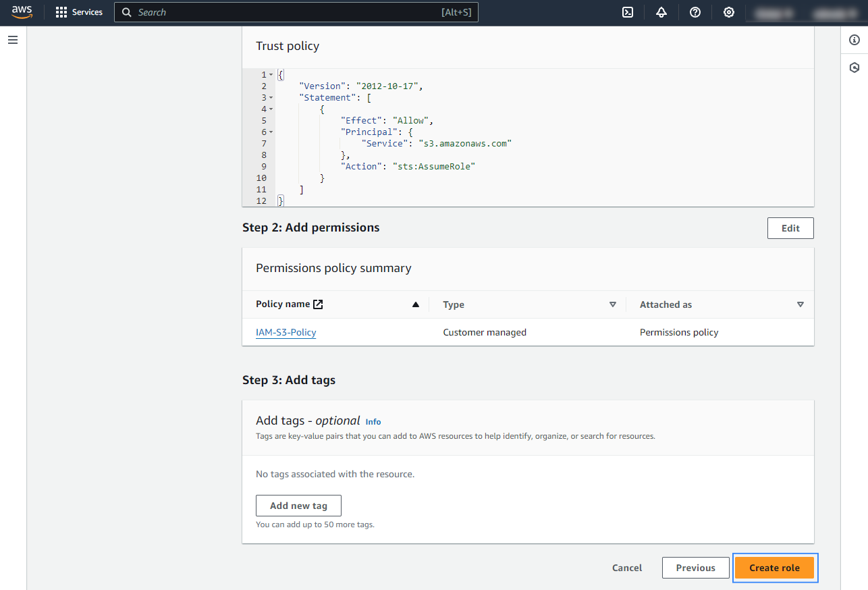Open the help question mark icon
The image size is (868, 590).
click(695, 12)
